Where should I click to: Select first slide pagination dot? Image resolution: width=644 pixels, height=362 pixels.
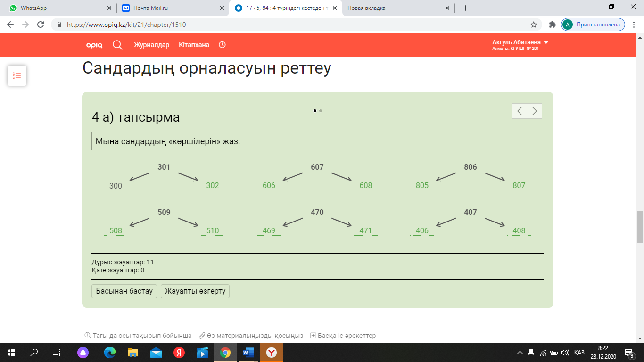(x=315, y=111)
